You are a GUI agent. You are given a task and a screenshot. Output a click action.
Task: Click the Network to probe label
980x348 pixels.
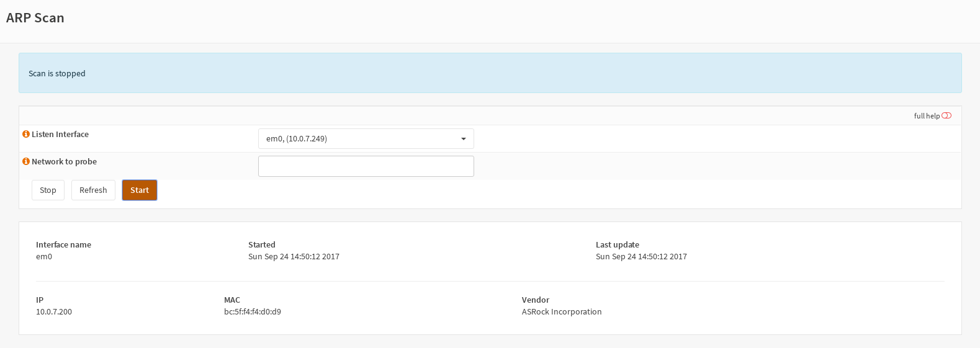pyautogui.click(x=64, y=161)
